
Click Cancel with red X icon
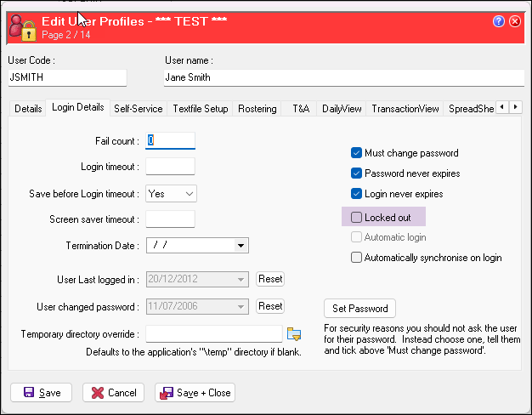pos(113,393)
